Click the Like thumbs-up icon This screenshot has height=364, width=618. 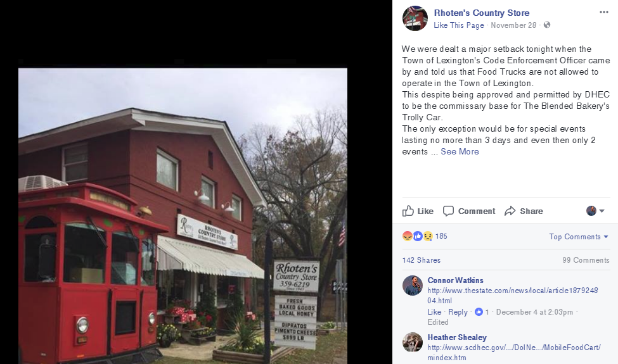click(x=408, y=211)
